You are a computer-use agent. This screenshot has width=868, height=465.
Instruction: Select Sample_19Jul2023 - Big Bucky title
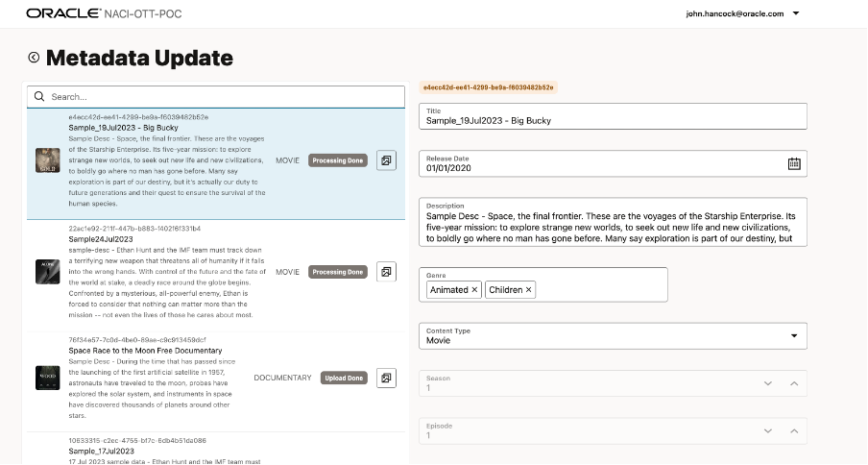[x=124, y=128]
